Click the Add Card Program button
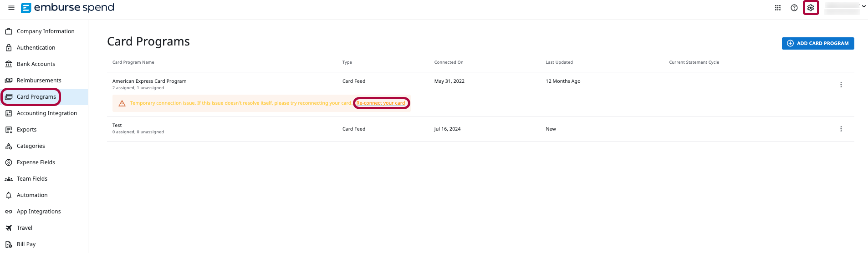Viewport: 868px width, 253px height. (817, 43)
